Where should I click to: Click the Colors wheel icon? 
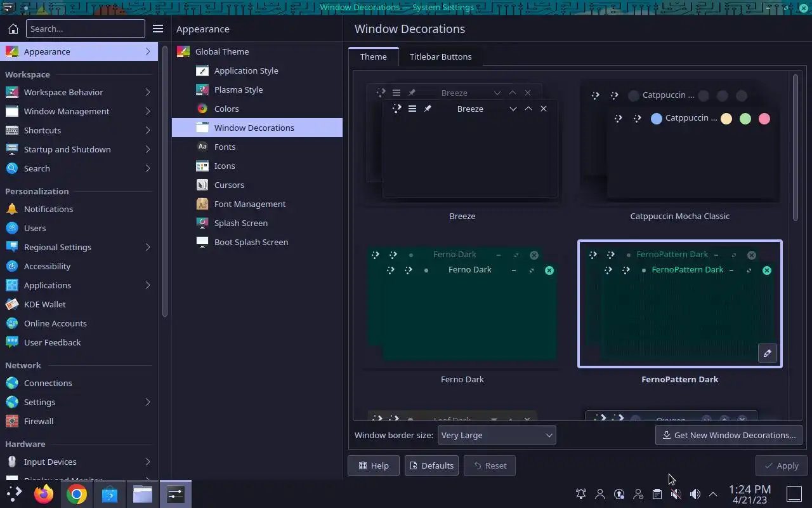click(x=202, y=109)
